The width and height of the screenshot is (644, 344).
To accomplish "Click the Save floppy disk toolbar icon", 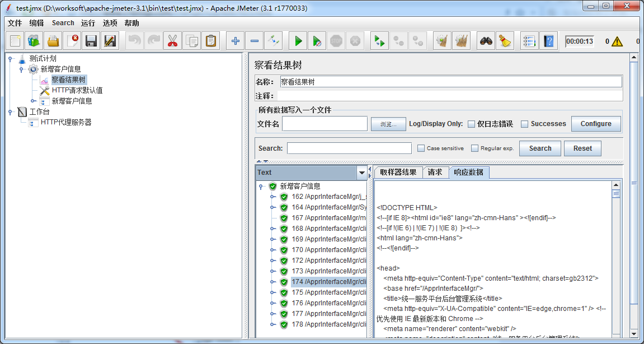I will (91, 41).
